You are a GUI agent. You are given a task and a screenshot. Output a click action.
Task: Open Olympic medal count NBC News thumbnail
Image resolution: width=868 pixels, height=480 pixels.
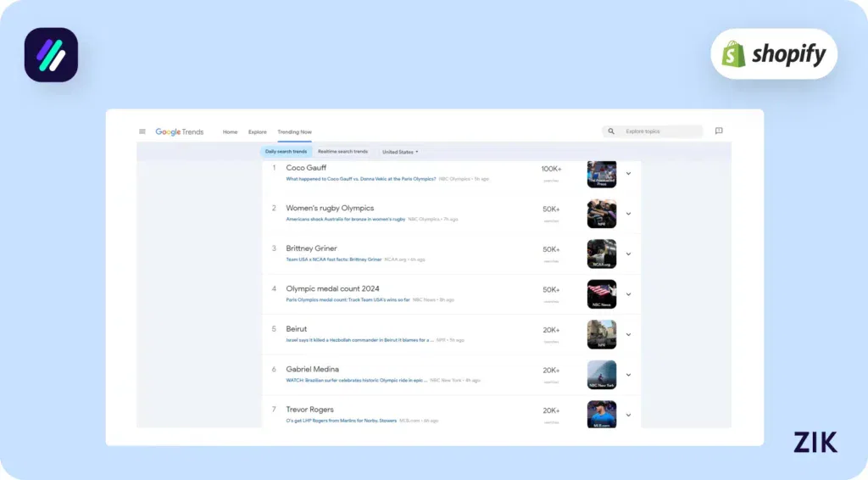click(x=602, y=294)
